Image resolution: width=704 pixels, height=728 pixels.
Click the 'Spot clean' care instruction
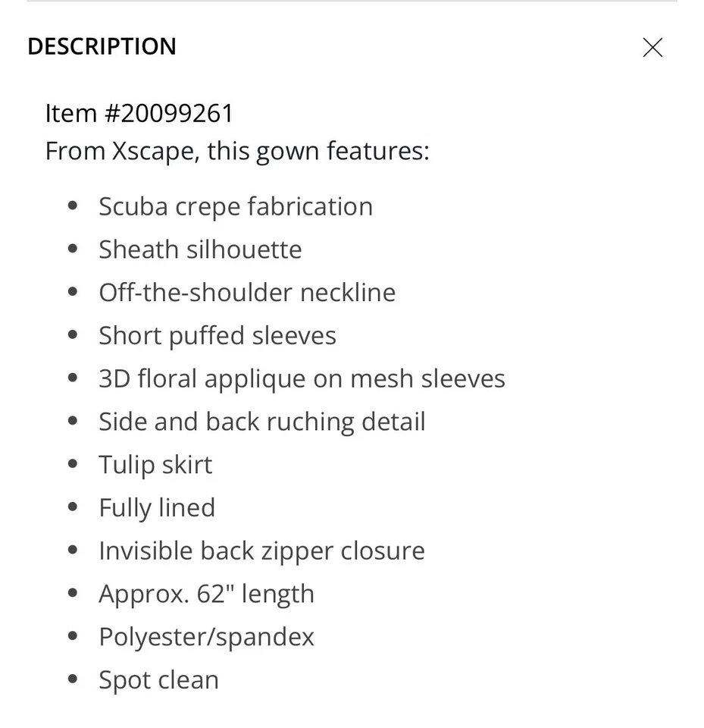pyautogui.click(x=158, y=679)
